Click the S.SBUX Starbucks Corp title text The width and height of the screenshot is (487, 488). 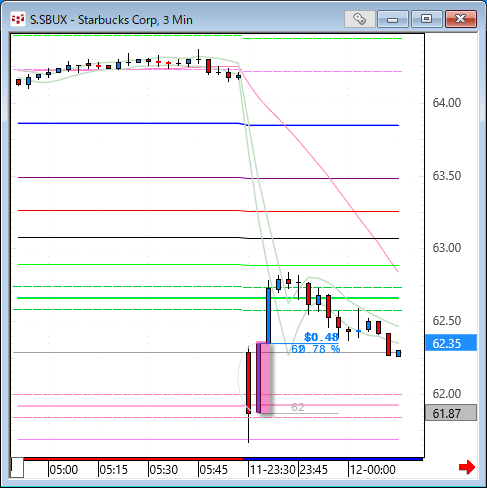tap(111, 20)
